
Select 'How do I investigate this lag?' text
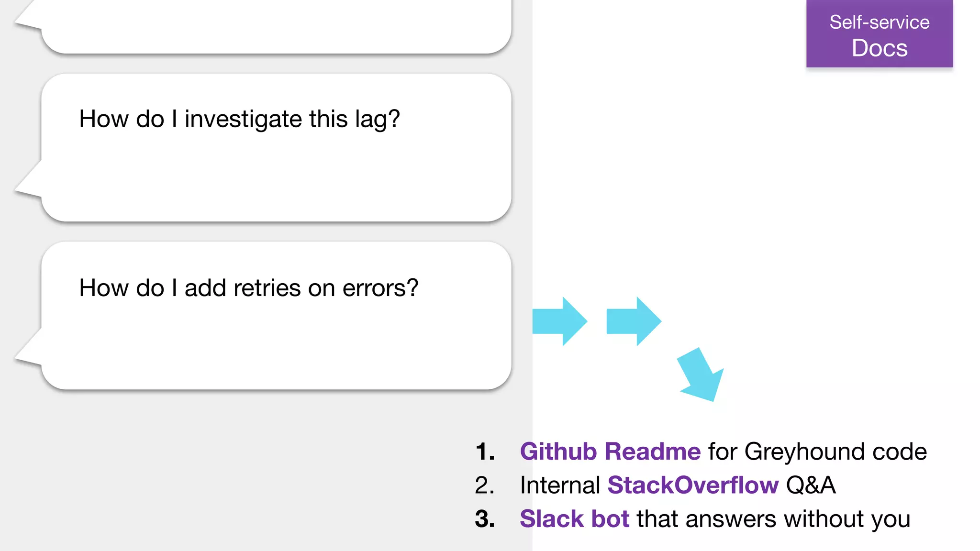[x=239, y=119]
